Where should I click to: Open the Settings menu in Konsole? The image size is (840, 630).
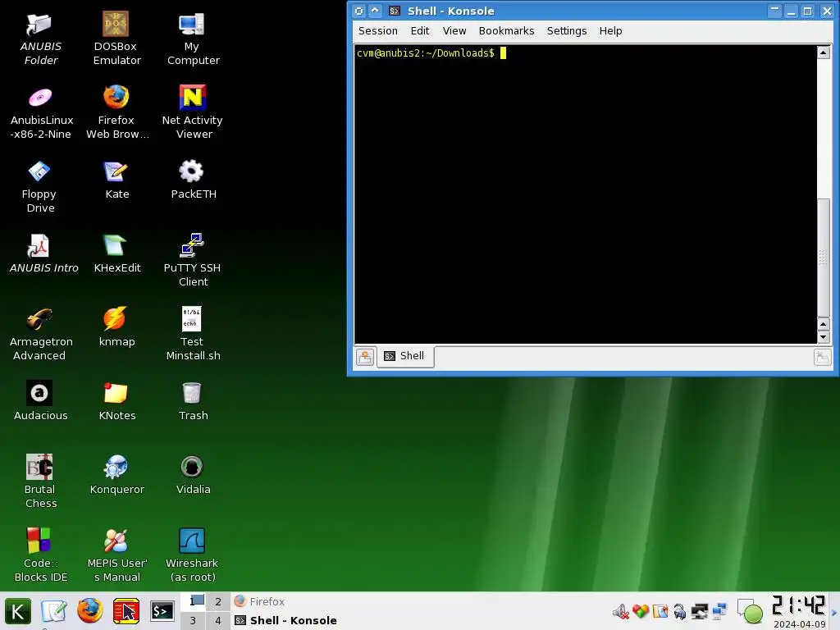coord(566,31)
